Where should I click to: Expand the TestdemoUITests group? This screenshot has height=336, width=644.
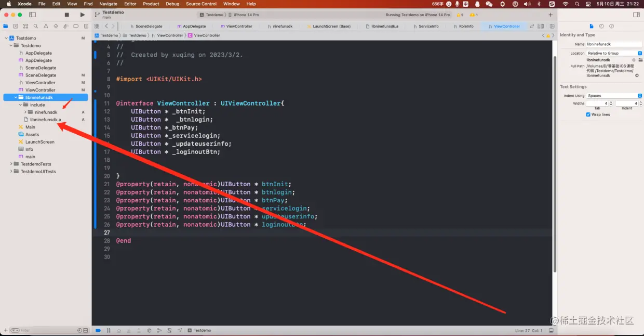click(11, 171)
